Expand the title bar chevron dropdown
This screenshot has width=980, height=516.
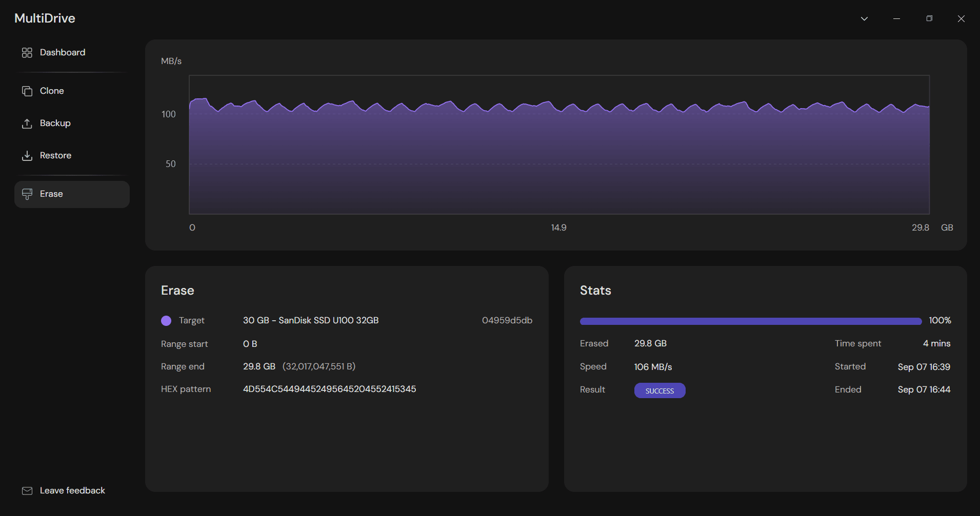[864, 19]
